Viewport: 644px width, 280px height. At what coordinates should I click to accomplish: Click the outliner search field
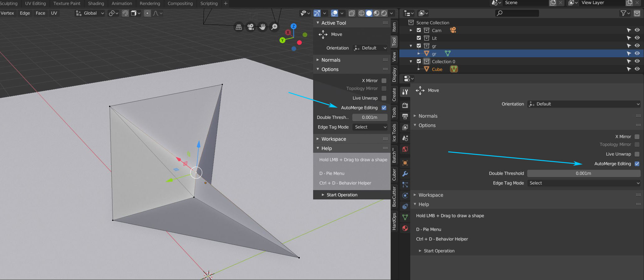pyautogui.click(x=517, y=13)
